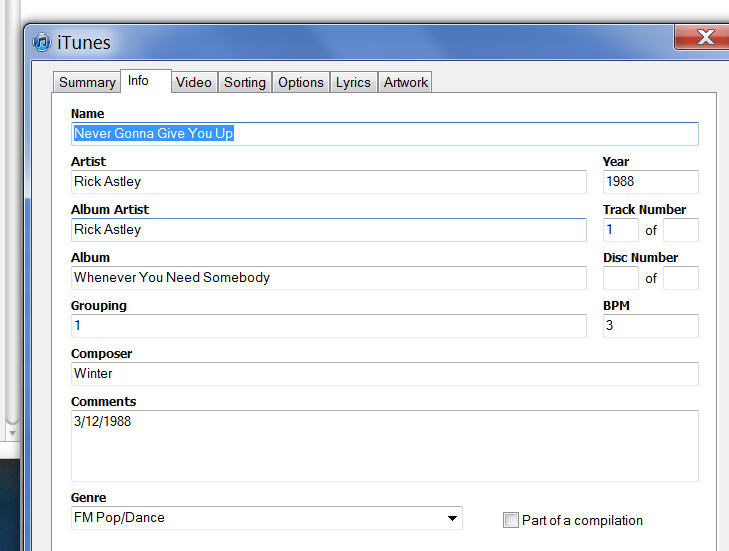Open the Video tab

(194, 82)
